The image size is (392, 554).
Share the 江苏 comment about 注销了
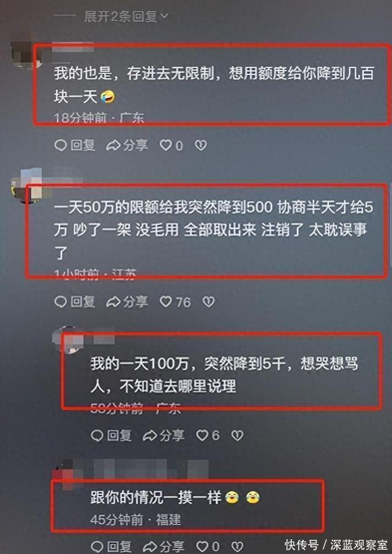127,302
